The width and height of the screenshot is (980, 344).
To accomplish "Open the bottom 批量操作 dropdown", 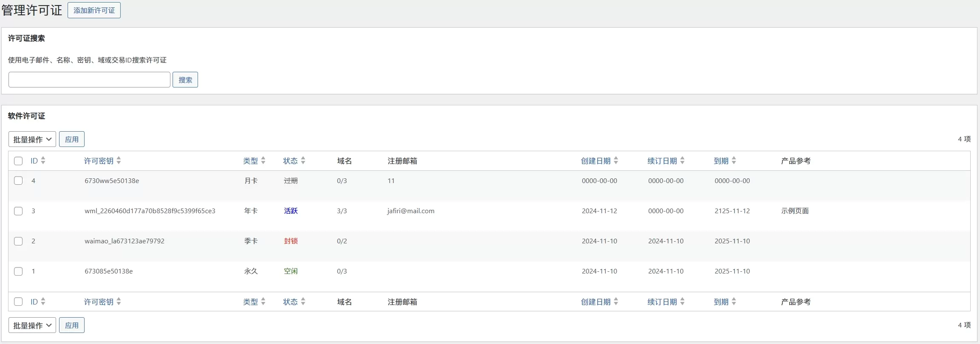I will [x=32, y=325].
